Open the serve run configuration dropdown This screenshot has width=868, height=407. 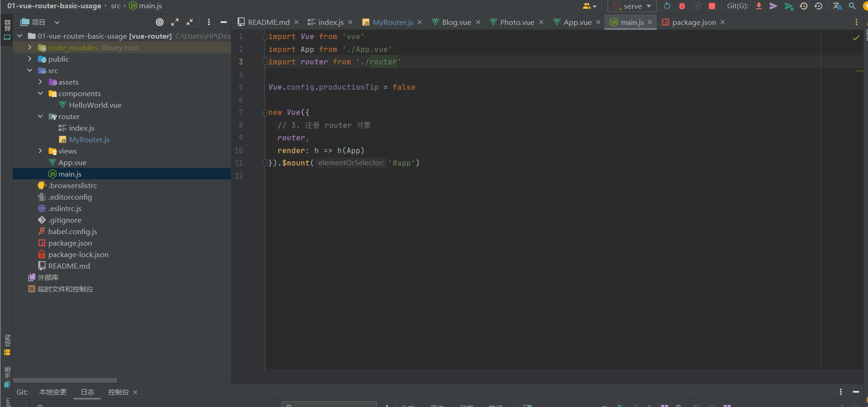point(632,6)
